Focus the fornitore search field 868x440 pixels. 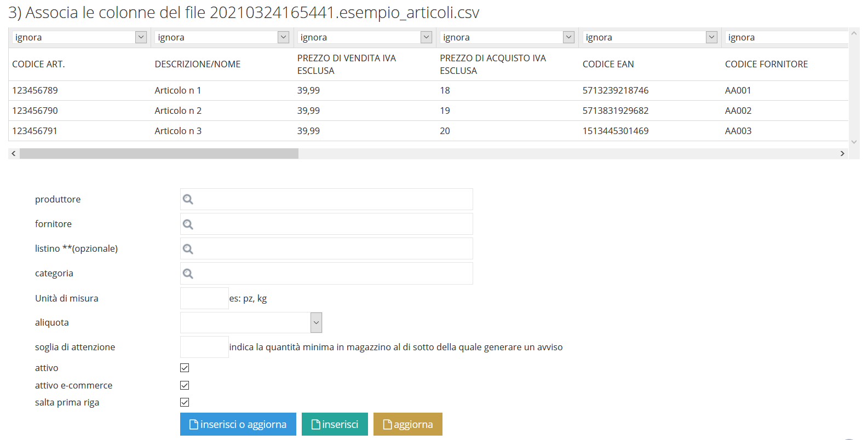(326, 224)
